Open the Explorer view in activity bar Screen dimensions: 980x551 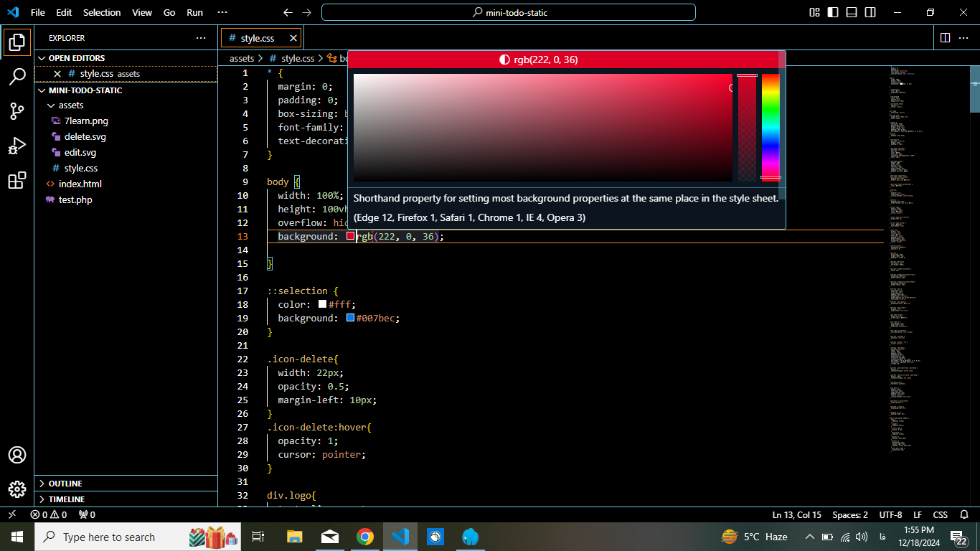click(17, 42)
